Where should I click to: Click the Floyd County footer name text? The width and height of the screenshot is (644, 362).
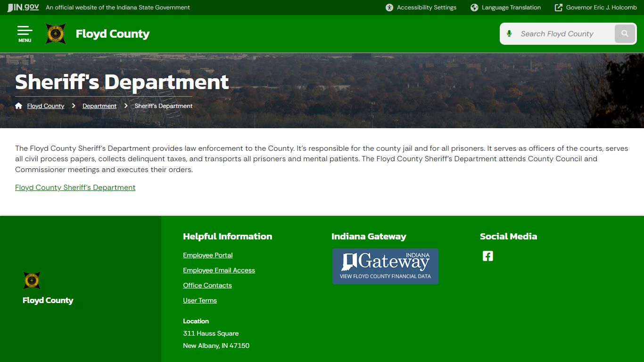[x=48, y=300]
